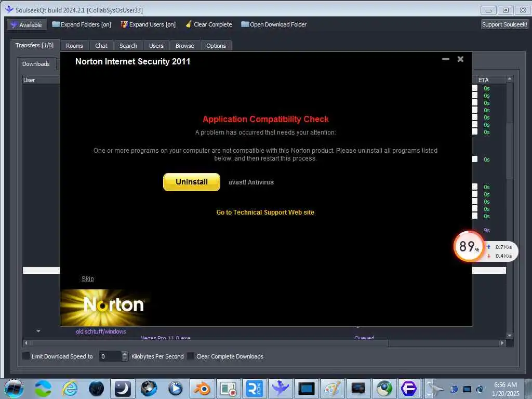Open the Windows Start menu orb

coord(14,389)
